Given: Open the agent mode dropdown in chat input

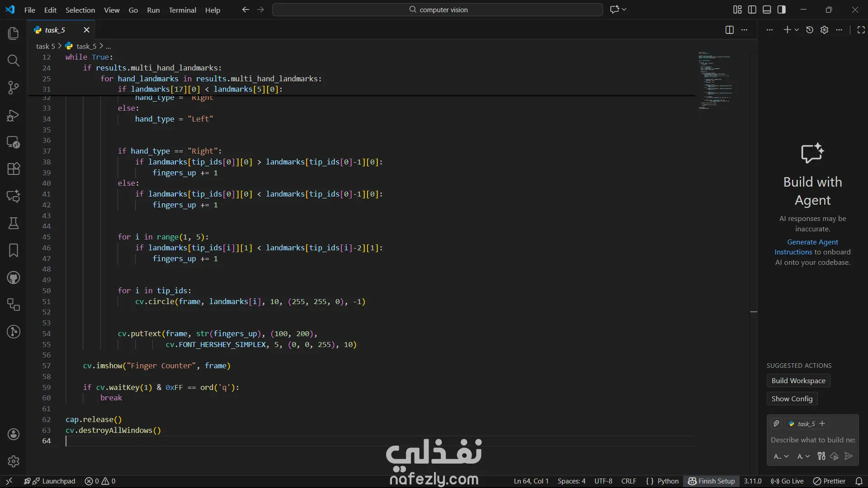Looking at the screenshot, I should pyautogui.click(x=781, y=456).
